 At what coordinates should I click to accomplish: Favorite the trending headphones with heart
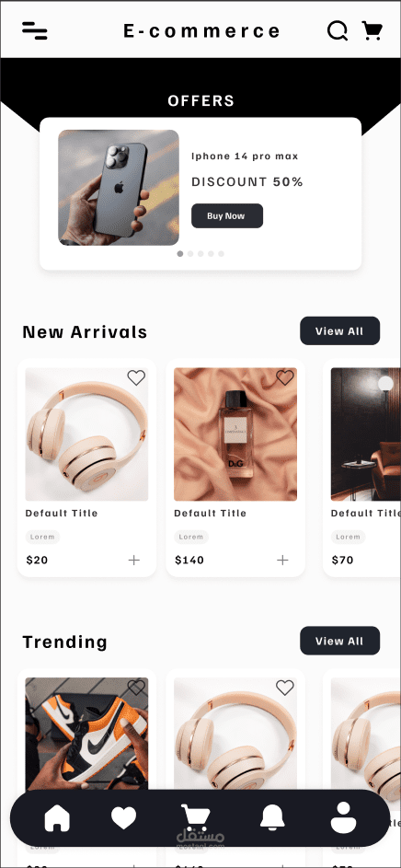tap(285, 688)
